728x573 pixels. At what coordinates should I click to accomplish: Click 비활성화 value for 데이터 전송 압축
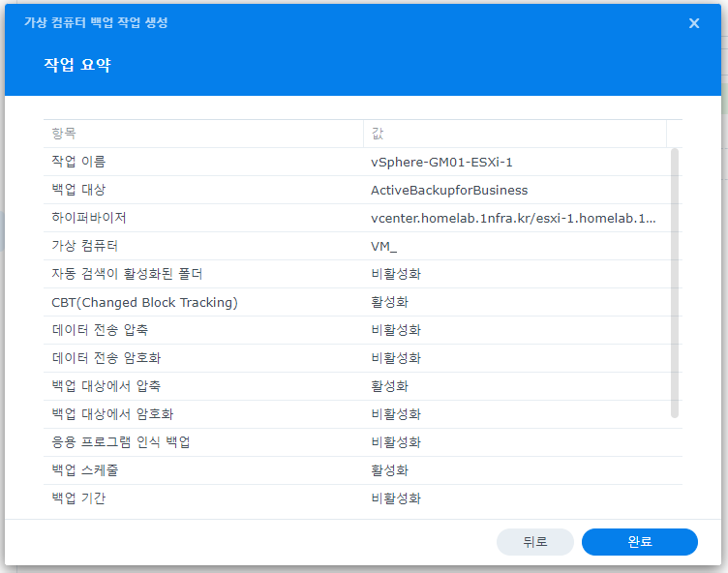point(396,330)
